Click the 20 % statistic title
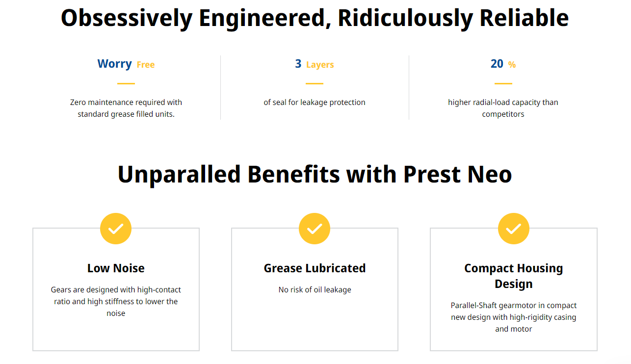631x364 pixels. click(503, 64)
